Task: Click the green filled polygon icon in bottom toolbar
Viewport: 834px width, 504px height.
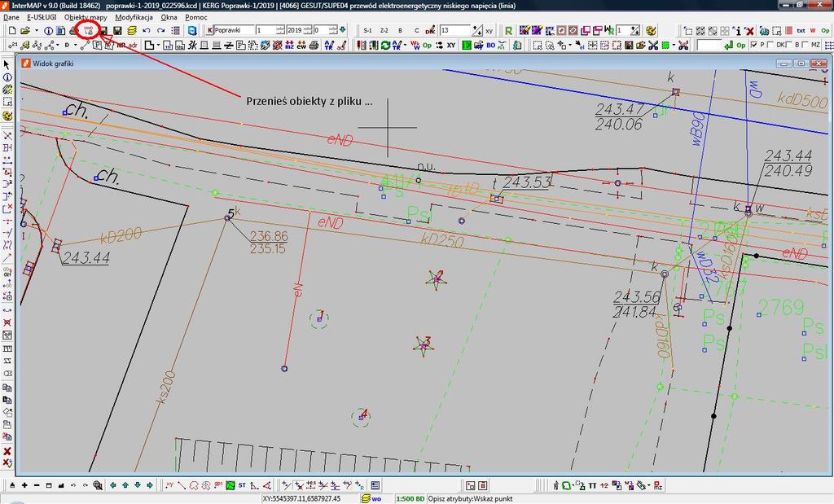Action: click(230, 484)
